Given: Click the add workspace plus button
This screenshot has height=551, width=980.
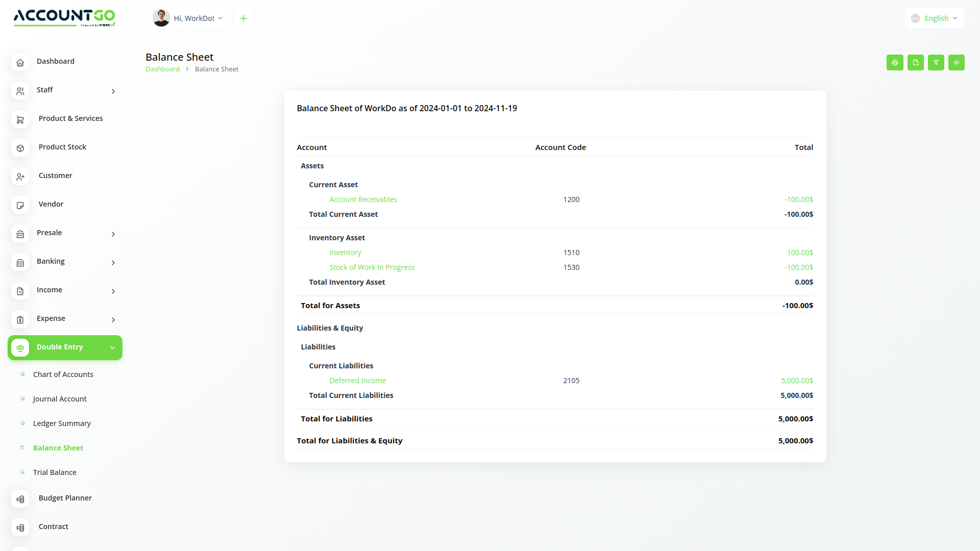Looking at the screenshot, I should click(243, 17).
